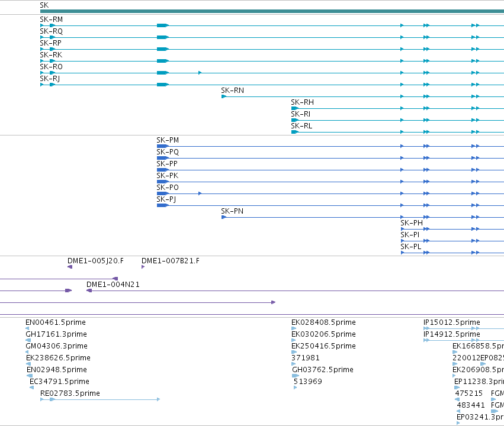Click DME1-007B21.F clone label
Viewport: 504px width, 426px height.
click(171, 261)
